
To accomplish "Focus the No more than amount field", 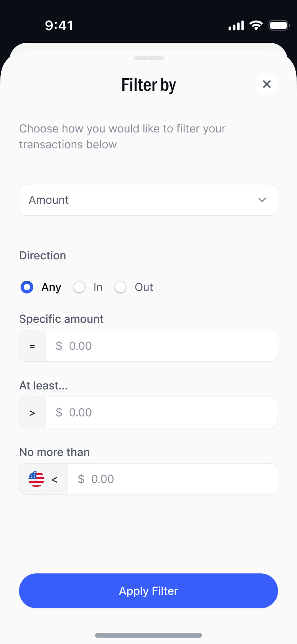I will 173,479.
